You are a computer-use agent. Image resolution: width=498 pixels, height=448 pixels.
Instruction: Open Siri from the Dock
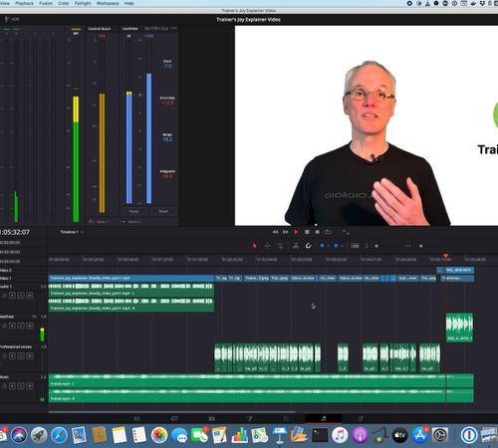[x=19, y=435]
